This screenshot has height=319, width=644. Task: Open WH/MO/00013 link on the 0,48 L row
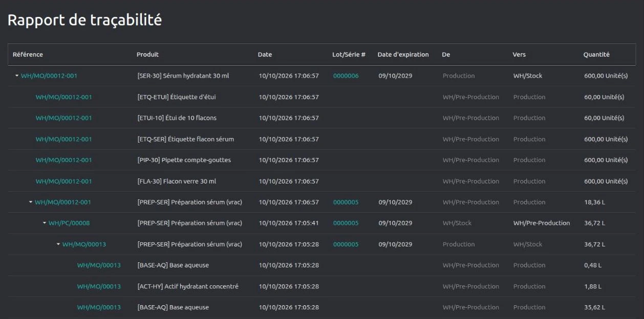(99, 265)
